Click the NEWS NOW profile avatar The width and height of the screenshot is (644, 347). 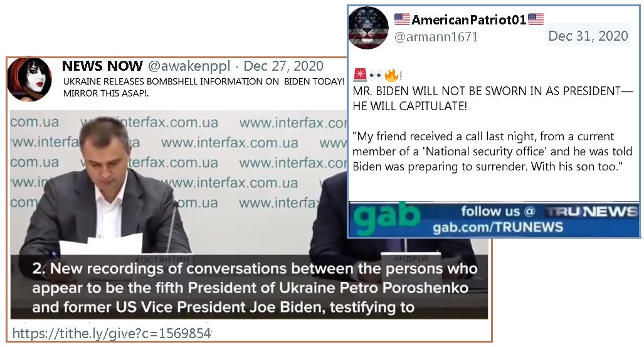pyautogui.click(x=29, y=79)
